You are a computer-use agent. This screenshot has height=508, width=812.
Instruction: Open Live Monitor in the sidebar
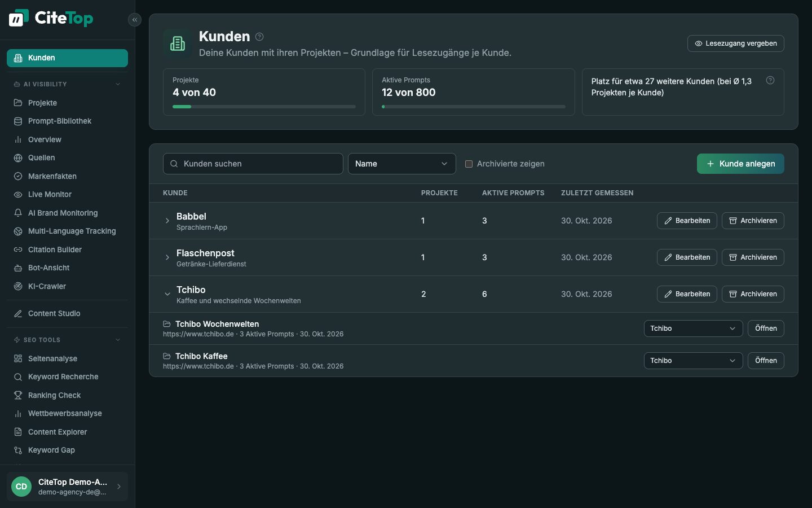[67, 194]
